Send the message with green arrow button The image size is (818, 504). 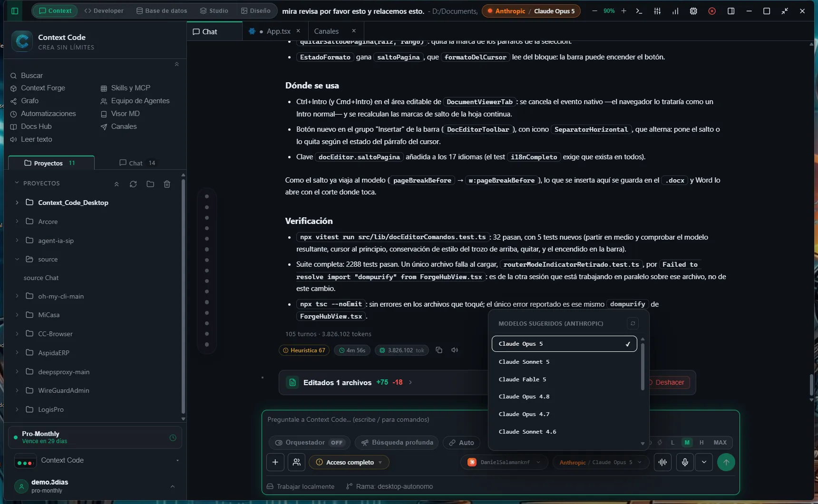(x=726, y=462)
